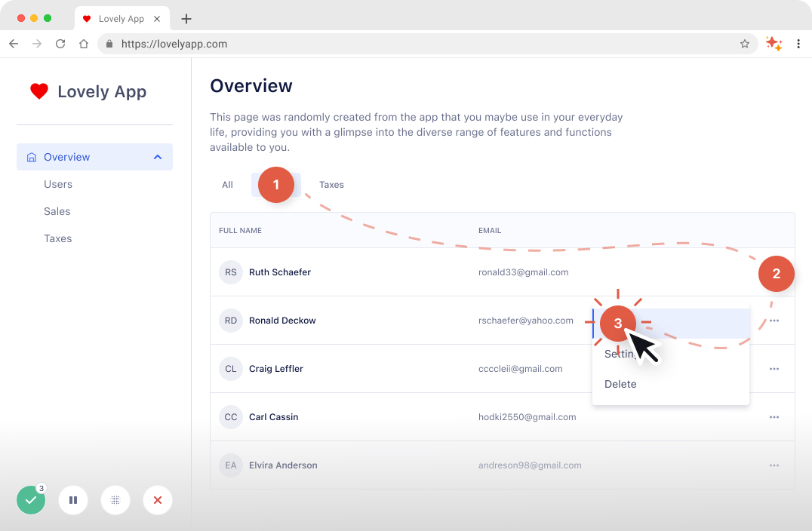Viewport: 812px width, 531px height.
Task: Click the bookmark star icon
Action: pyautogui.click(x=745, y=44)
